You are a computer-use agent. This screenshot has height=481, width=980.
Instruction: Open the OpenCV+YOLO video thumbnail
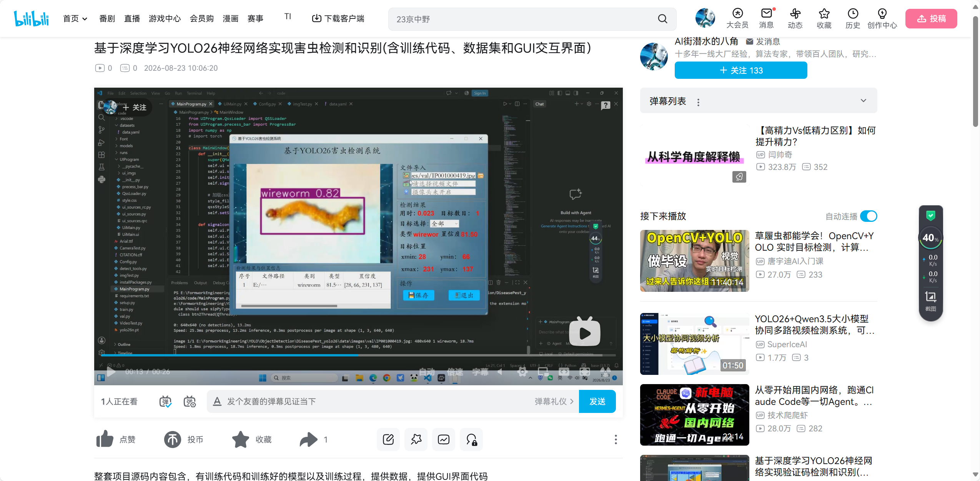pyautogui.click(x=694, y=261)
